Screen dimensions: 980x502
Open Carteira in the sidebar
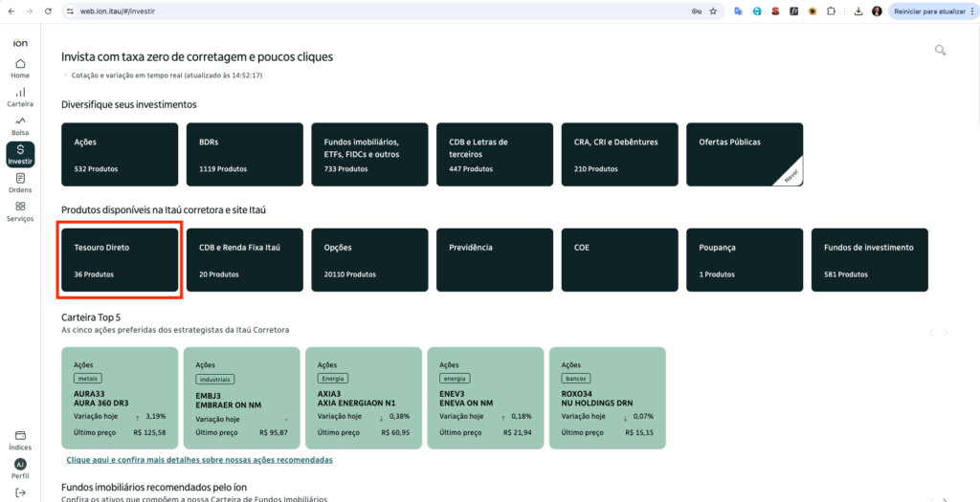[x=20, y=97]
